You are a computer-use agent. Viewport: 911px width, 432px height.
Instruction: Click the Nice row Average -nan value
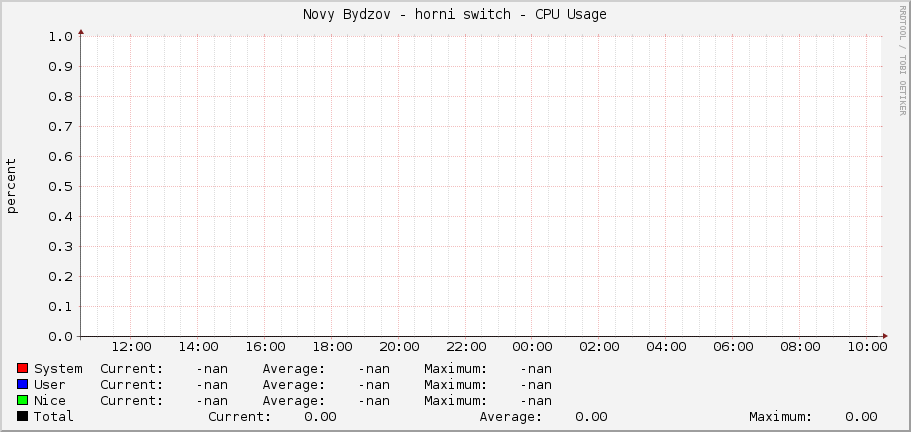click(374, 401)
